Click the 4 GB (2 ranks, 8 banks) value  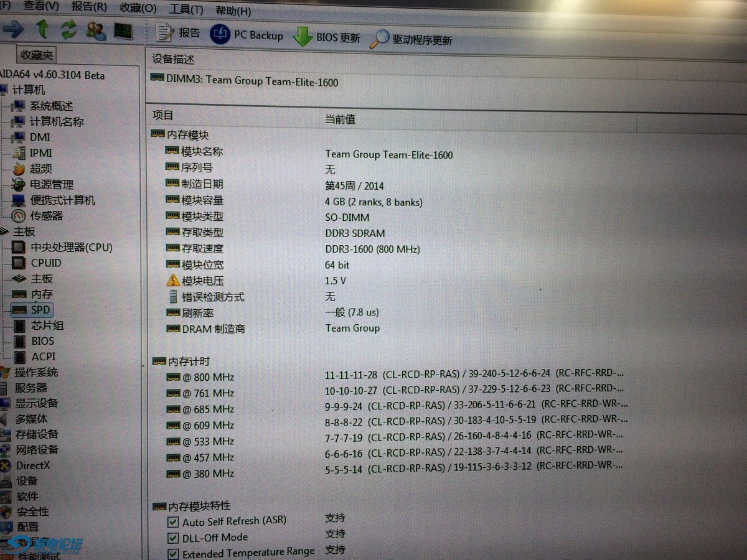click(x=374, y=202)
